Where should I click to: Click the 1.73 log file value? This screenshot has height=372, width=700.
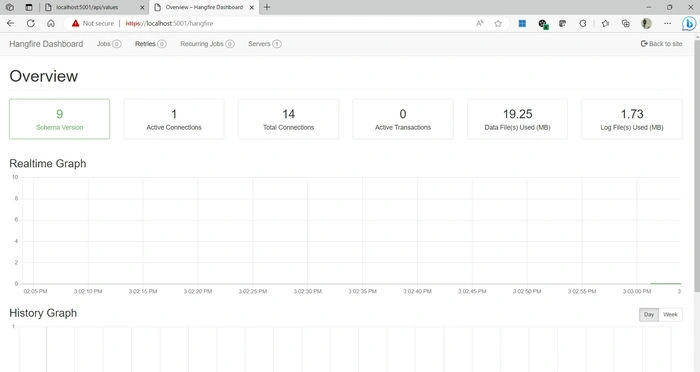point(632,114)
